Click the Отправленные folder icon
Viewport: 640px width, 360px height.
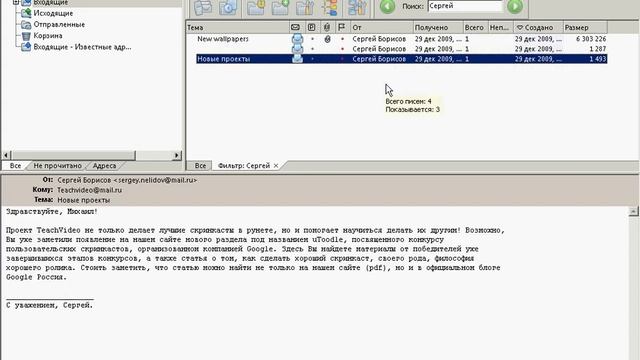pyautogui.click(x=26, y=24)
